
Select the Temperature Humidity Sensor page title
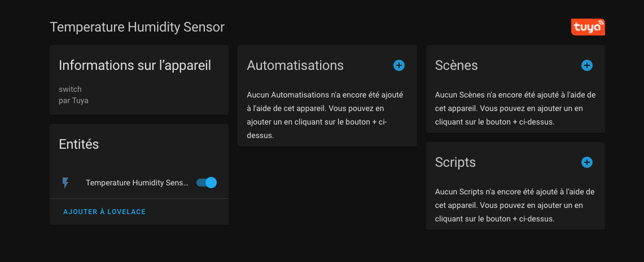click(137, 27)
